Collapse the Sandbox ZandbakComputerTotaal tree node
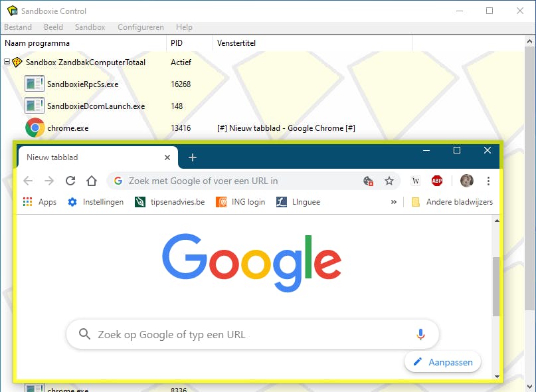Image resolution: width=536 pixels, height=392 pixels. [x=7, y=62]
